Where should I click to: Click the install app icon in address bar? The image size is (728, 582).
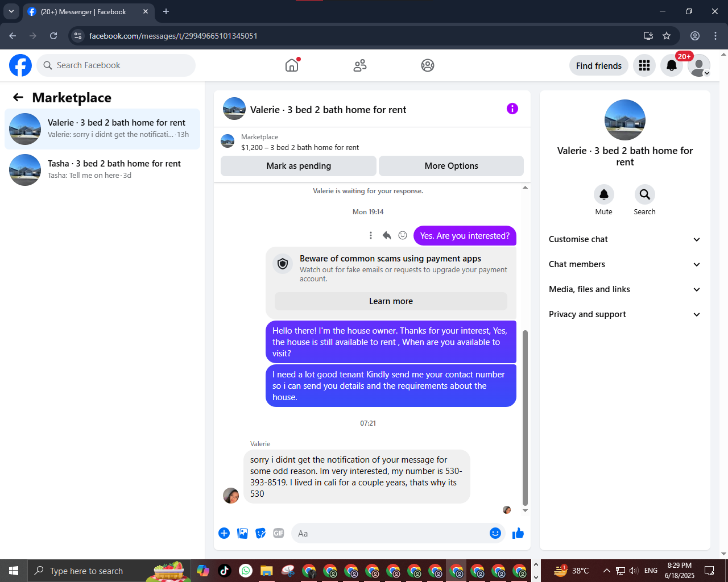648,36
